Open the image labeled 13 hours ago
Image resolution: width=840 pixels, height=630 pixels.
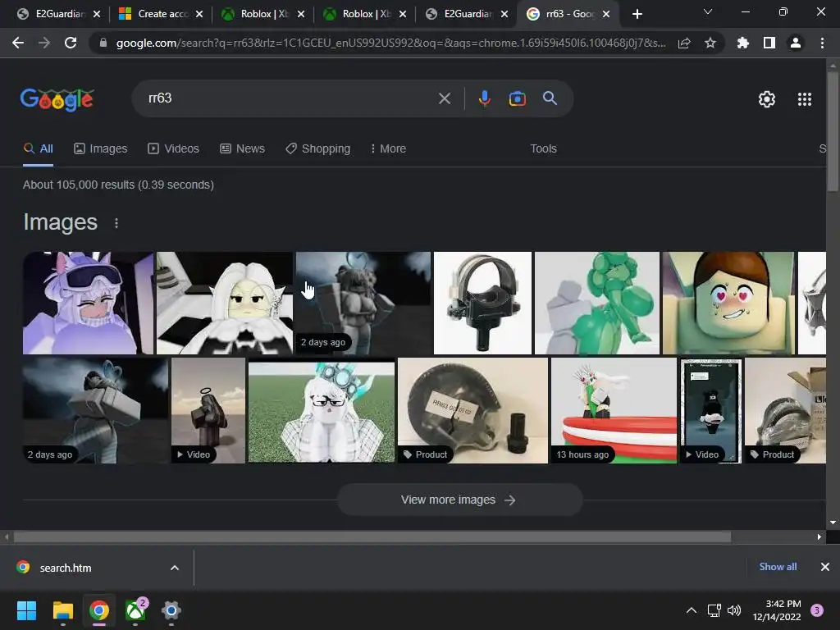click(x=614, y=410)
